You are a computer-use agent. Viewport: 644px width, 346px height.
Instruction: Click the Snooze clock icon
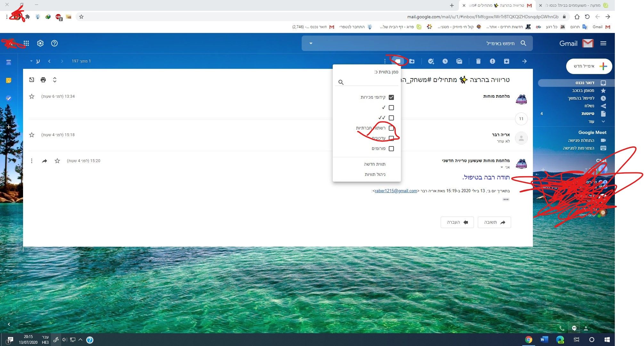click(x=445, y=61)
